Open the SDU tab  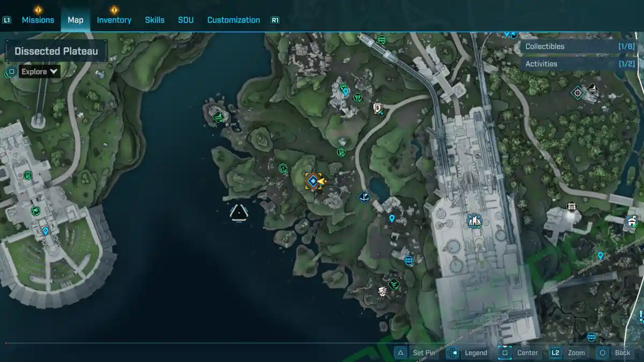coord(186,20)
